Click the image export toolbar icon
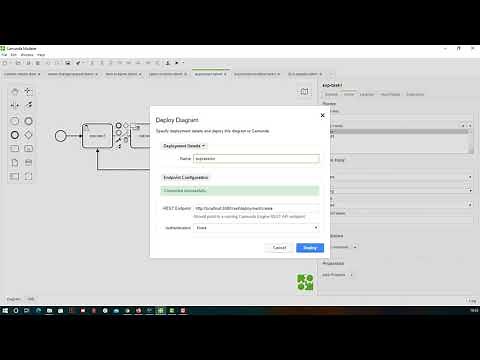 click(x=68, y=63)
